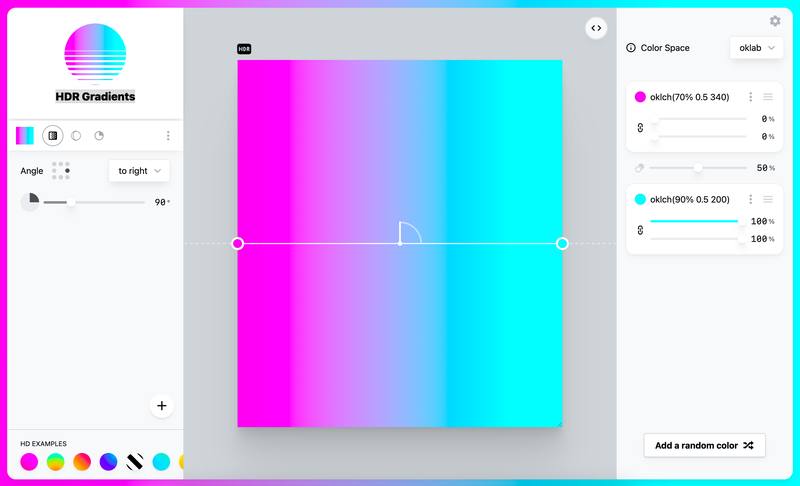The width and height of the screenshot is (800, 486).
Task: Click the second 100% slider under oklch(90% 0.5 200)
Action: [698, 239]
